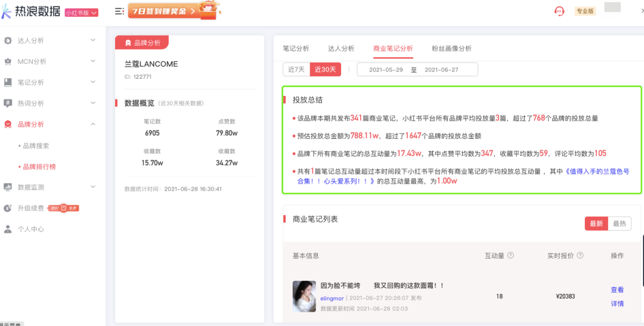The width and height of the screenshot is (644, 326).
Task: Click the 限时免费 promo badge
Action: pos(64,208)
